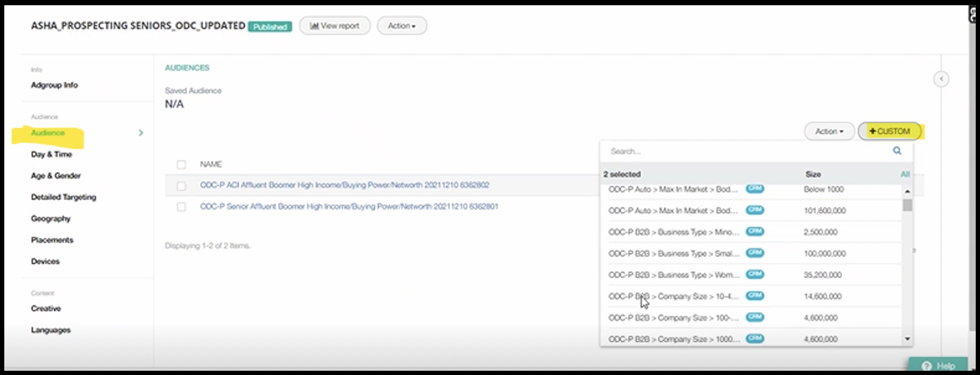Click the chevron next to Audience
The width and height of the screenshot is (980, 375).
141,133
